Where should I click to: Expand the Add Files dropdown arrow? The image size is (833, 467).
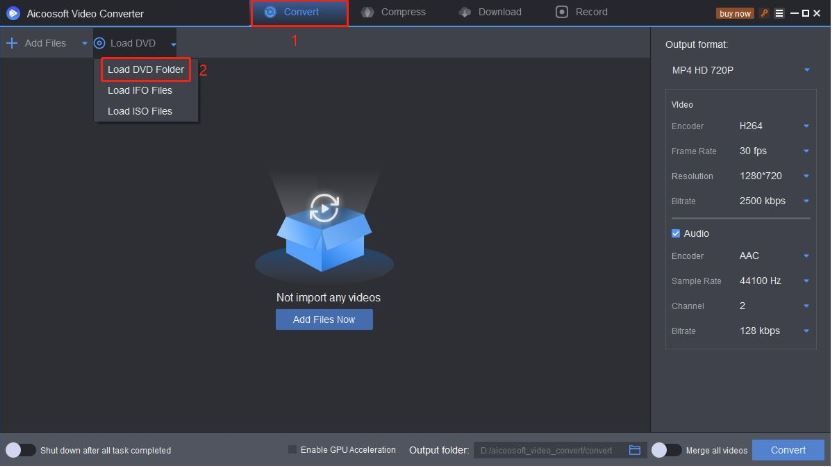pos(84,44)
